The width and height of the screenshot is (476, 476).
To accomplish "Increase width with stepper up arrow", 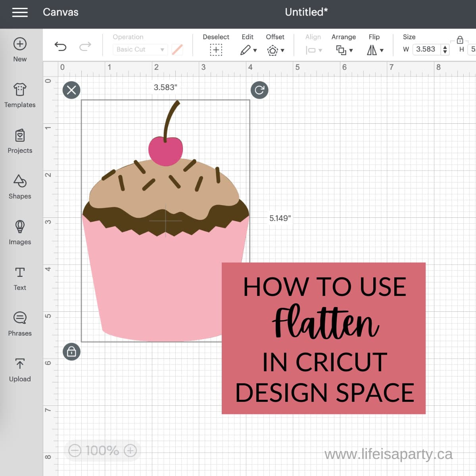I will [445, 47].
